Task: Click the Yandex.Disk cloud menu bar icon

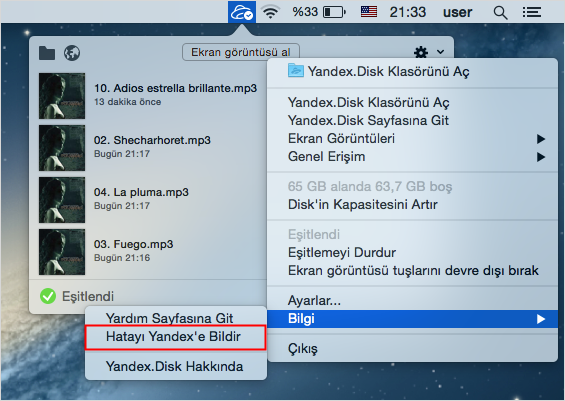Action: (x=242, y=12)
